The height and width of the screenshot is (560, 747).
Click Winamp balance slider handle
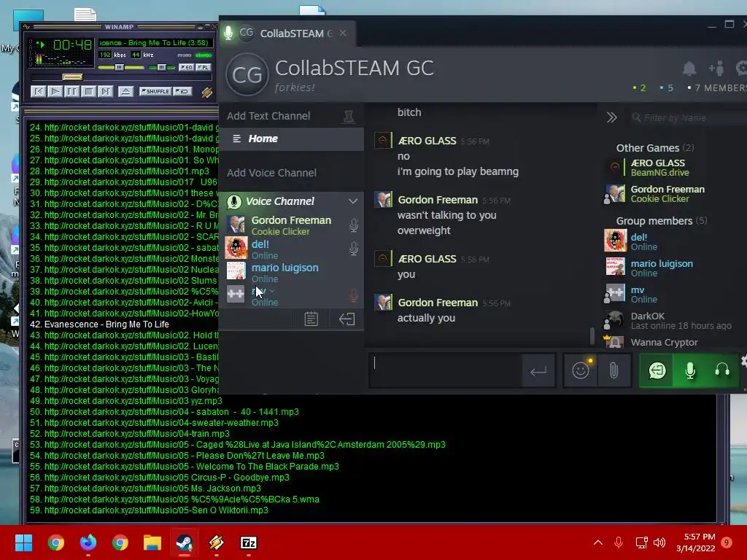[x=161, y=67]
